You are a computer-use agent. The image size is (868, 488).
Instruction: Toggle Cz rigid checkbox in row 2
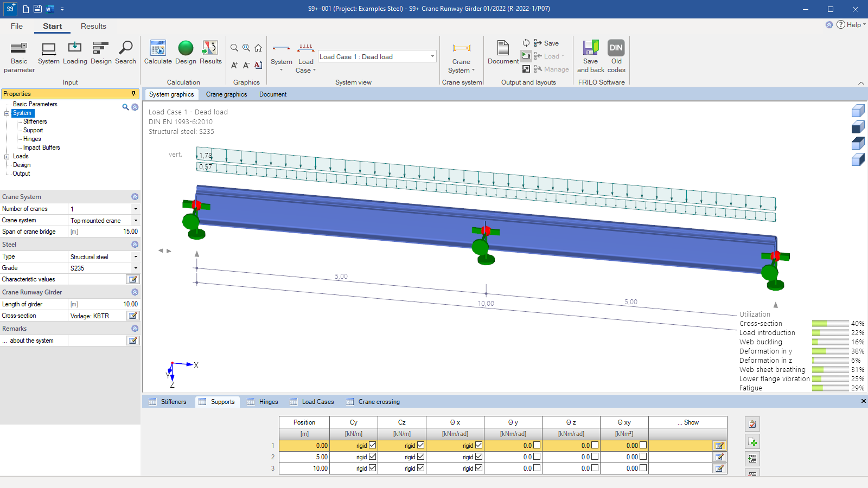click(x=420, y=457)
